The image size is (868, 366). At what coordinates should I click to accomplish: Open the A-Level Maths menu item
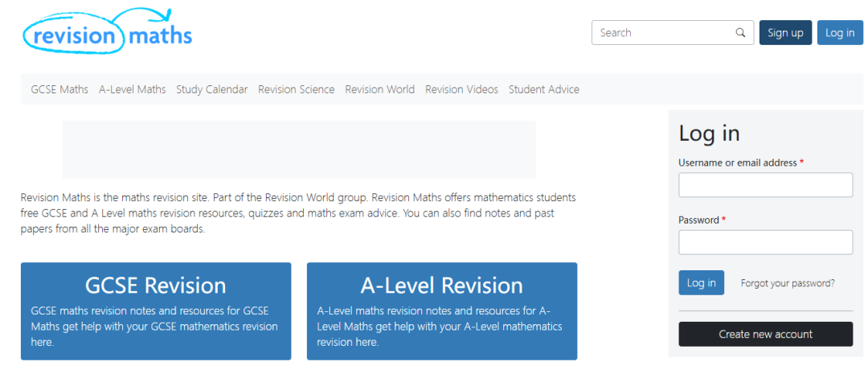click(x=133, y=89)
